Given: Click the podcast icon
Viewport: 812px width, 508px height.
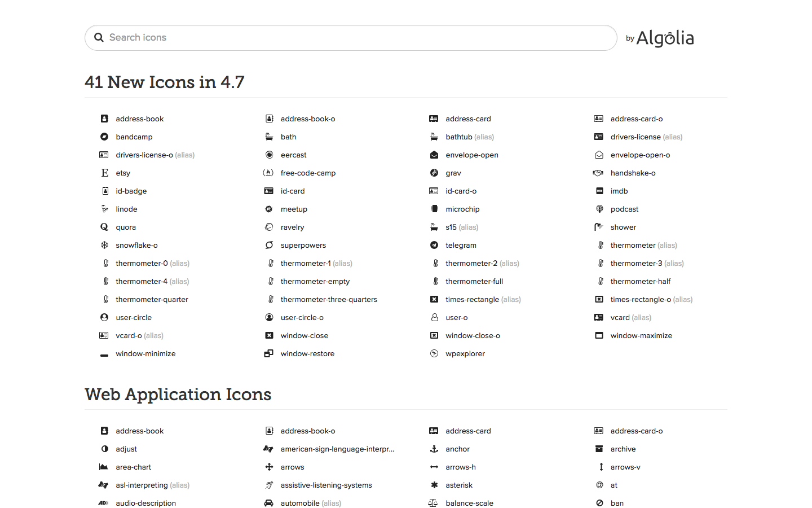Looking at the screenshot, I should tap(624, 209).
